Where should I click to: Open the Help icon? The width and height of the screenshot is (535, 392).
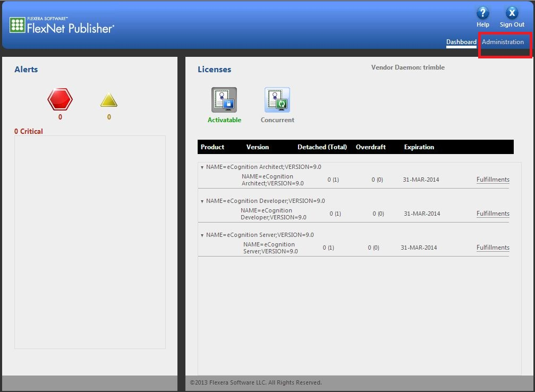(482, 13)
